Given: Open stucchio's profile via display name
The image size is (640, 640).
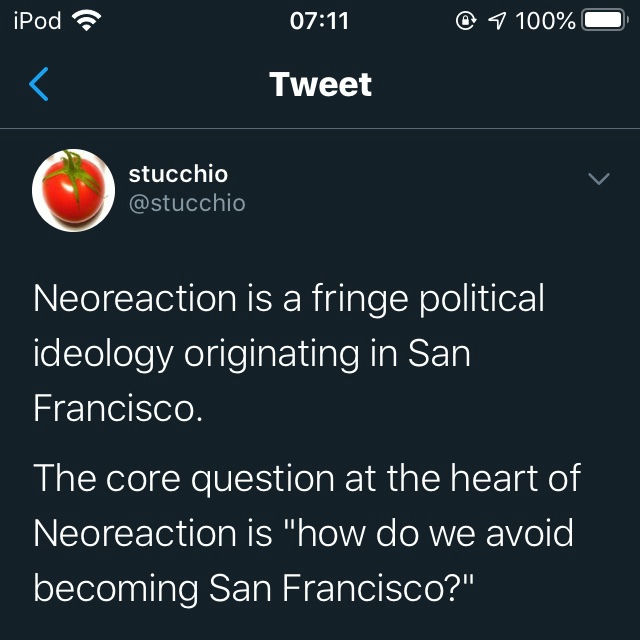Looking at the screenshot, I should [x=178, y=174].
